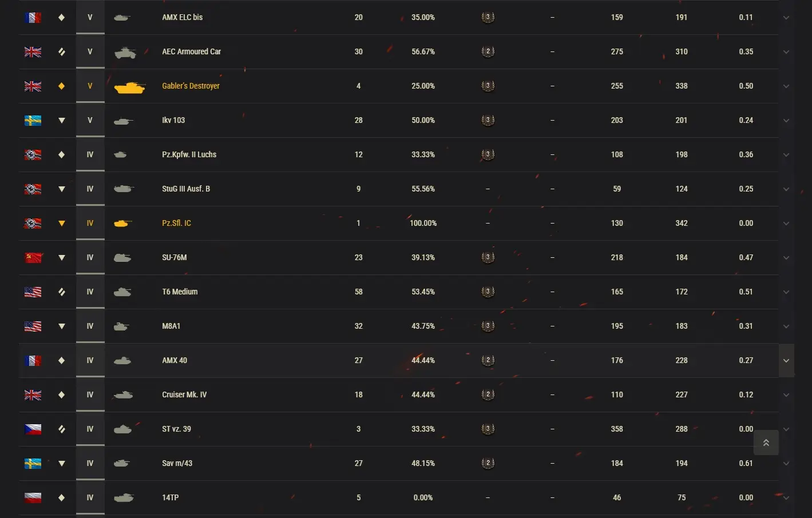This screenshot has height=518, width=812.
Task: Select the M8A1 vehicle name
Action: tap(171, 326)
